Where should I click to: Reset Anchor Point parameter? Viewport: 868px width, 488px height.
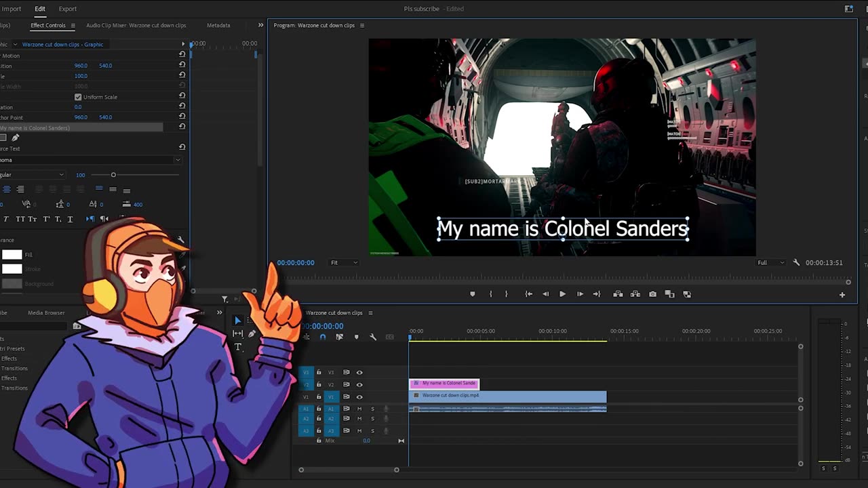click(182, 117)
